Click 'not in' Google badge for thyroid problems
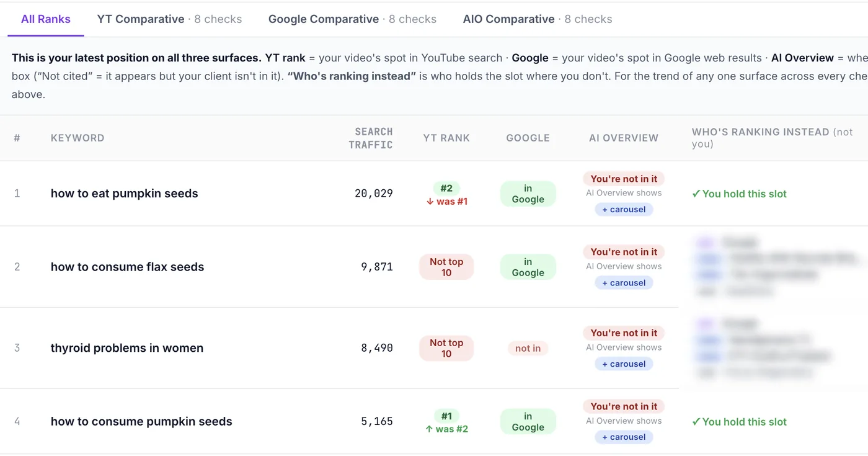868x456 pixels. point(528,348)
